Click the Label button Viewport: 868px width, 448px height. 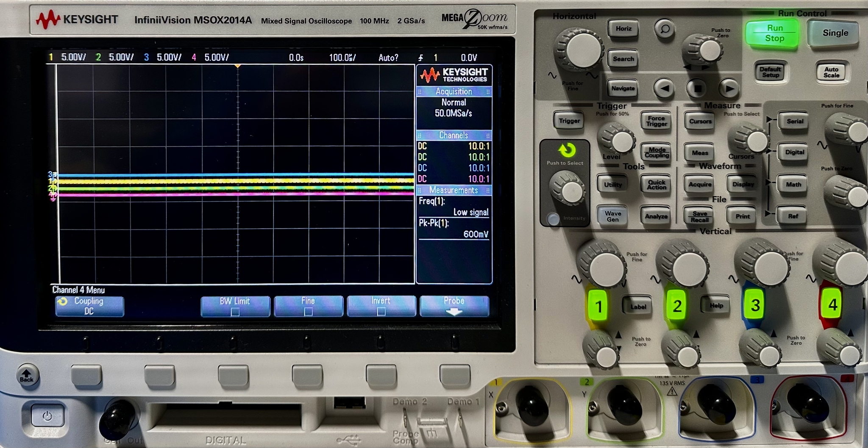[x=637, y=306]
